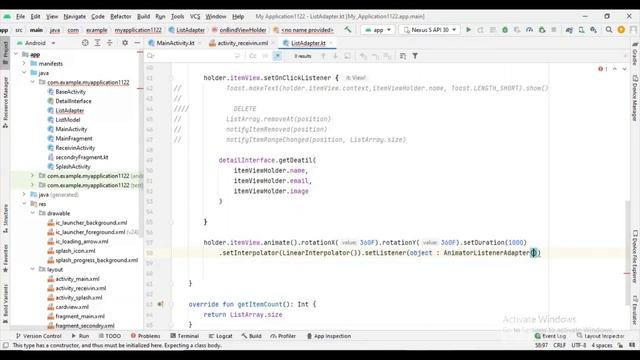Viewport: 640px width, 360px height.
Task: Collapse the java folder
Action: [24, 73]
